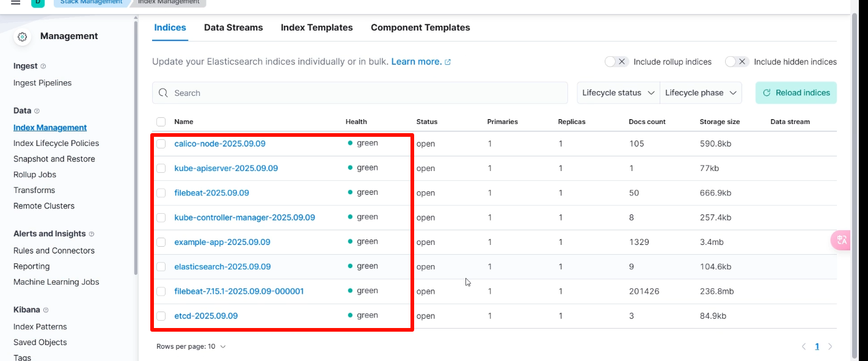Screen dimensions: 868x361
Task: Open the Component Templates tab
Action: tap(420, 27)
